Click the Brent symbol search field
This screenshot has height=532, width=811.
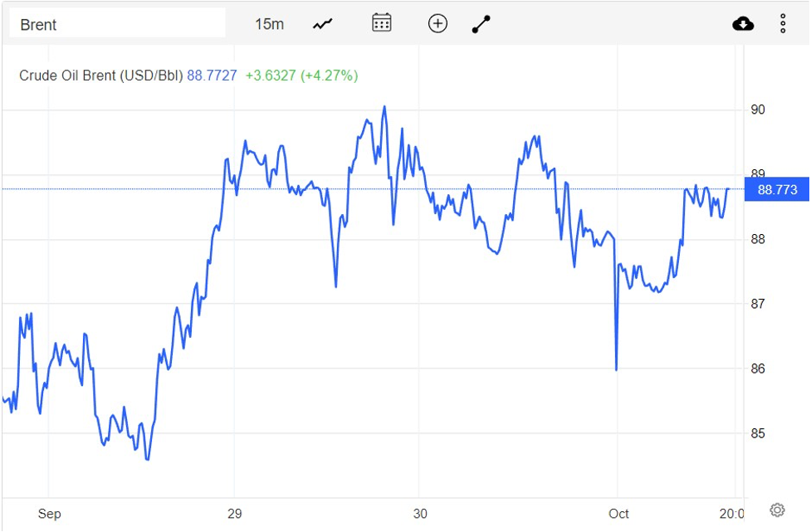pyautogui.click(x=116, y=24)
